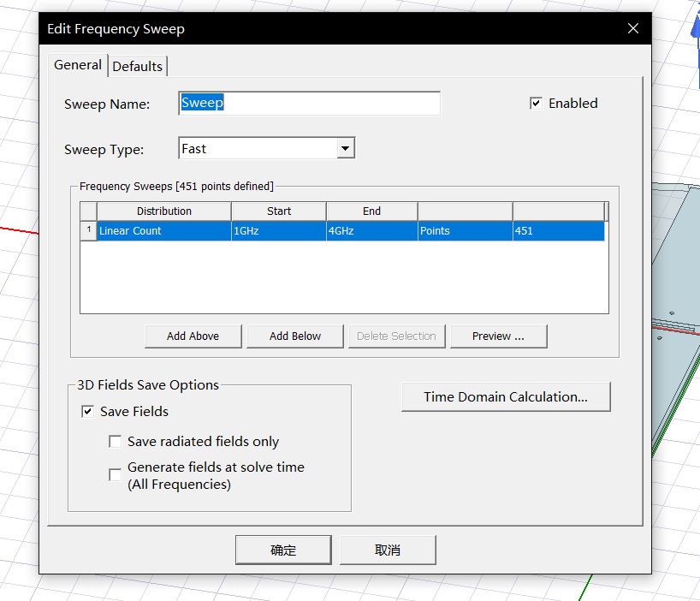Image resolution: width=700 pixels, height=601 pixels.
Task: Click the 4GHz end value cell
Action: pos(372,231)
